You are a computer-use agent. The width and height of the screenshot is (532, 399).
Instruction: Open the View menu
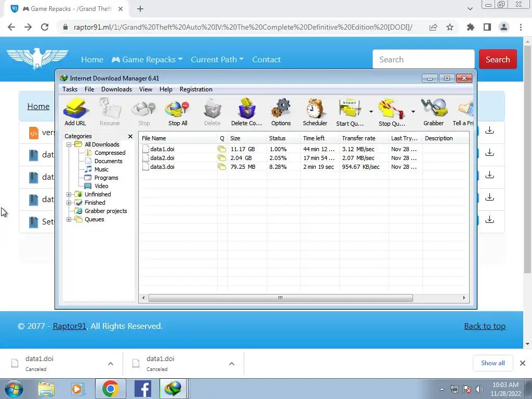coord(145,89)
